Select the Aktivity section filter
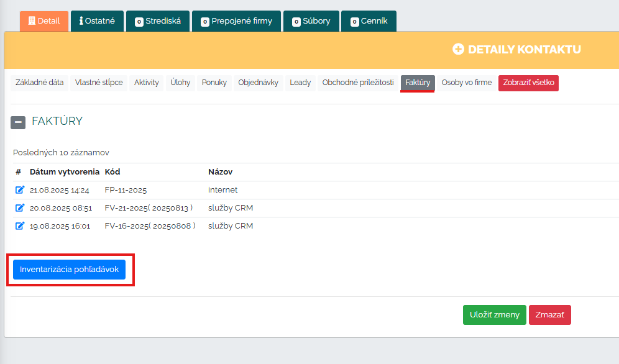 coord(147,83)
